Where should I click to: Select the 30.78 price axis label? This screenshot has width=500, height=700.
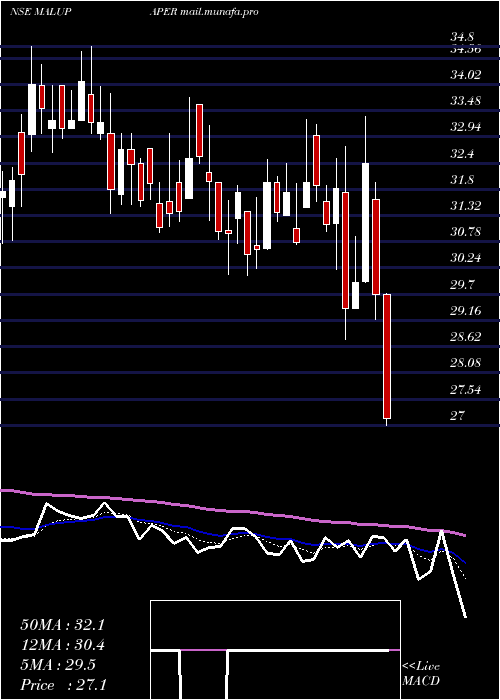[x=466, y=232]
